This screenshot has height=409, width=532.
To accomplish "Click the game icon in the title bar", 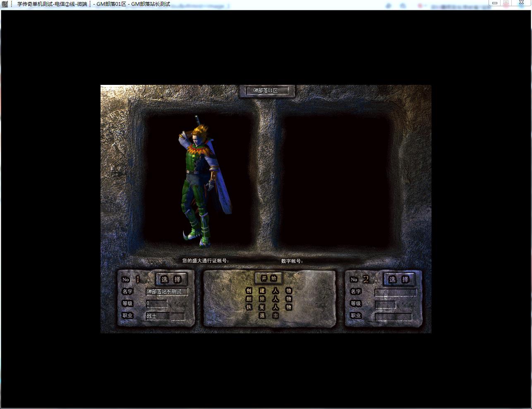I will (x=5, y=4).
